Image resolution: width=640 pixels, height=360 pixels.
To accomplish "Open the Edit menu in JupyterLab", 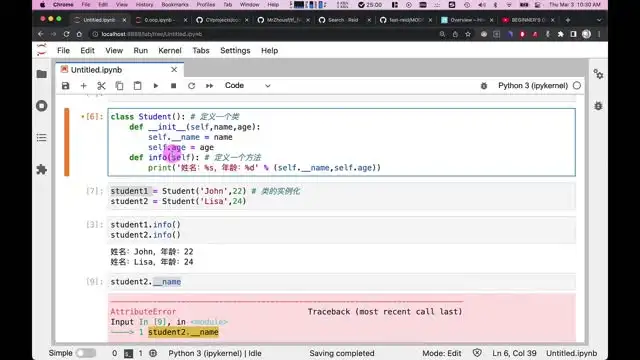I will [x=87, y=51].
